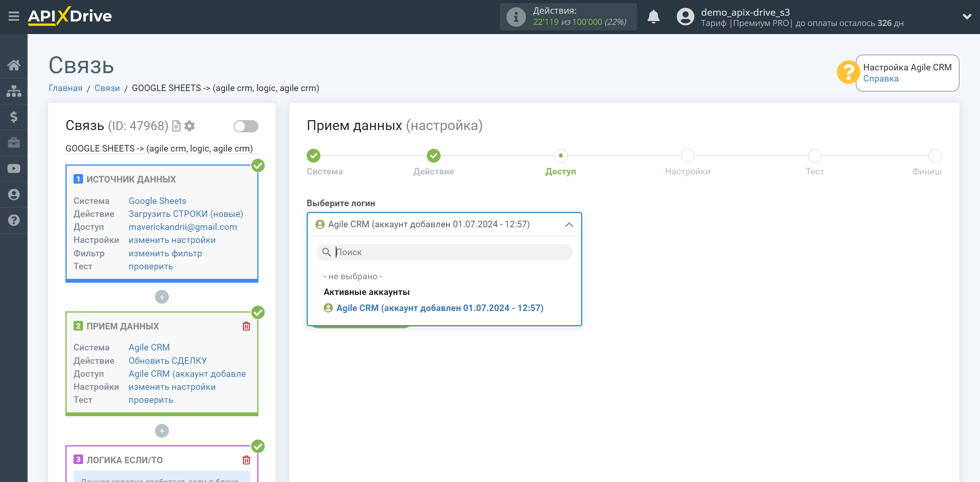
Task: Open briefcase sidebar icon
Action: point(14,143)
